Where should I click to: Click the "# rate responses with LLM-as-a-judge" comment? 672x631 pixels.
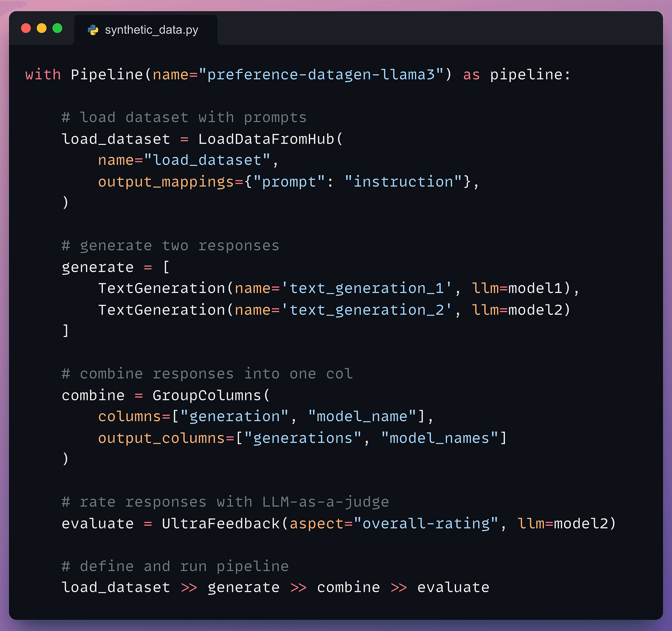click(225, 502)
